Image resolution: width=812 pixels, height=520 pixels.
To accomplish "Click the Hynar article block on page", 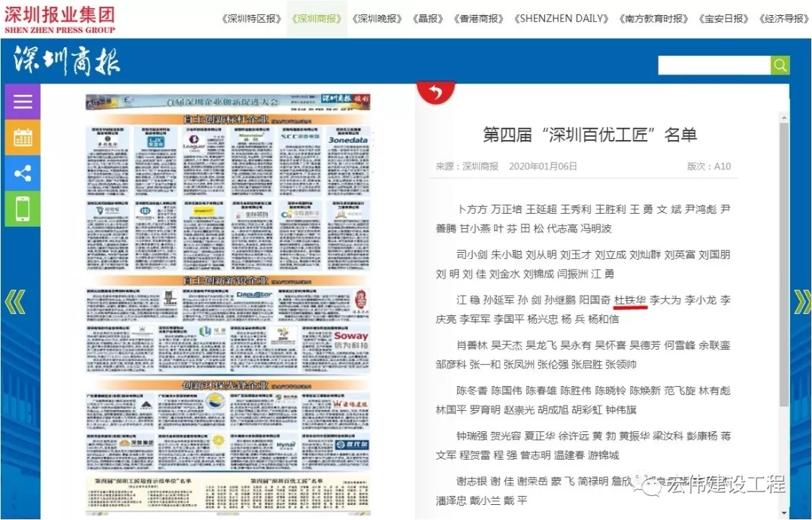I will coord(264,451).
